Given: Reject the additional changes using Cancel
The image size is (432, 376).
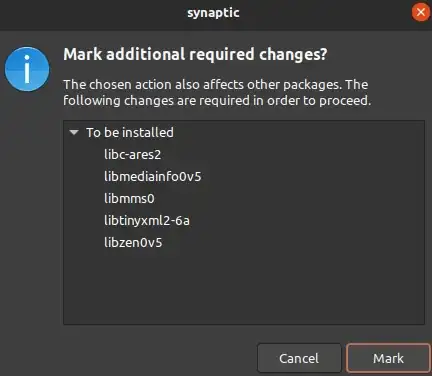Looking at the screenshot, I should point(299,358).
